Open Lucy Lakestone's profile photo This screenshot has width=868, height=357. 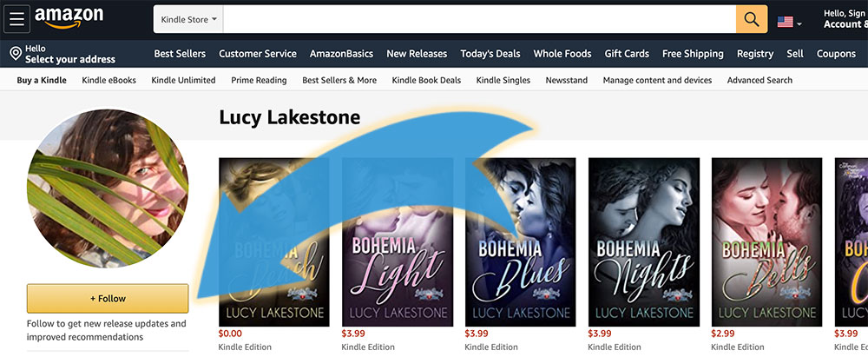[x=108, y=188]
